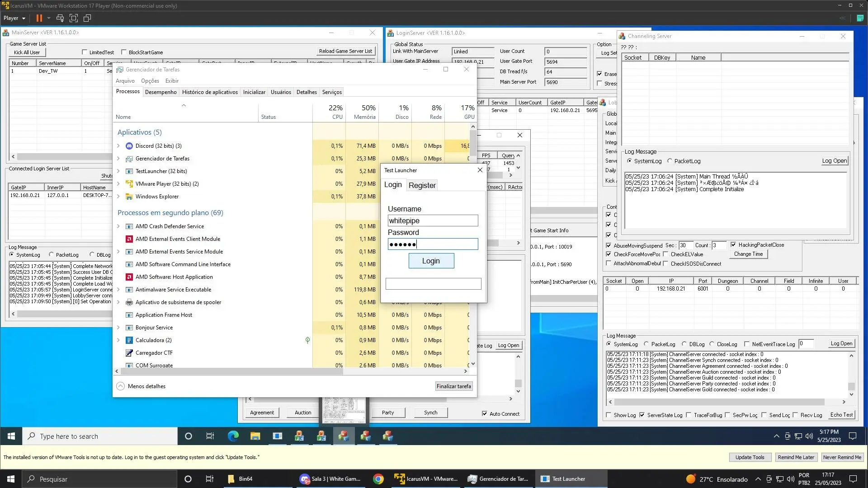This screenshot has width=868, height=488.
Task: Open File Explorer in guest taskbar
Action: tap(255, 436)
